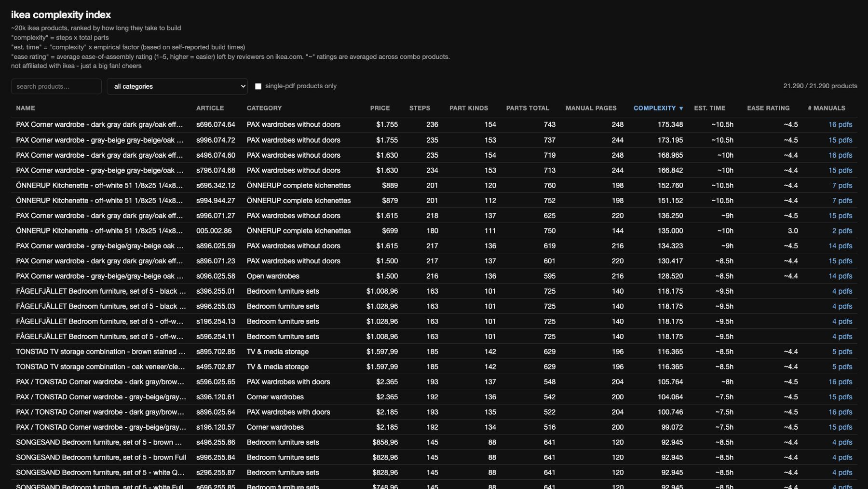Click est. time ~8h cell
This screenshot has height=489, width=868.
[x=727, y=381]
